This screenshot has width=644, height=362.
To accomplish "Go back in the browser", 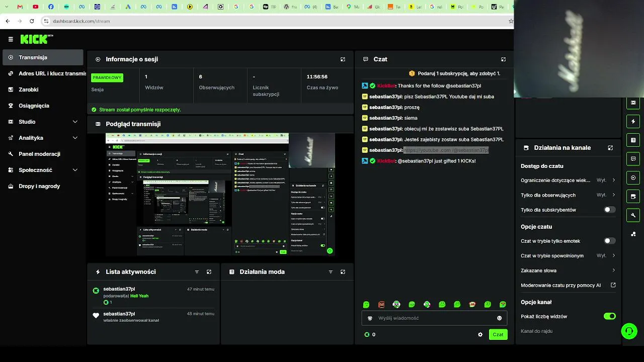I will (x=8, y=21).
